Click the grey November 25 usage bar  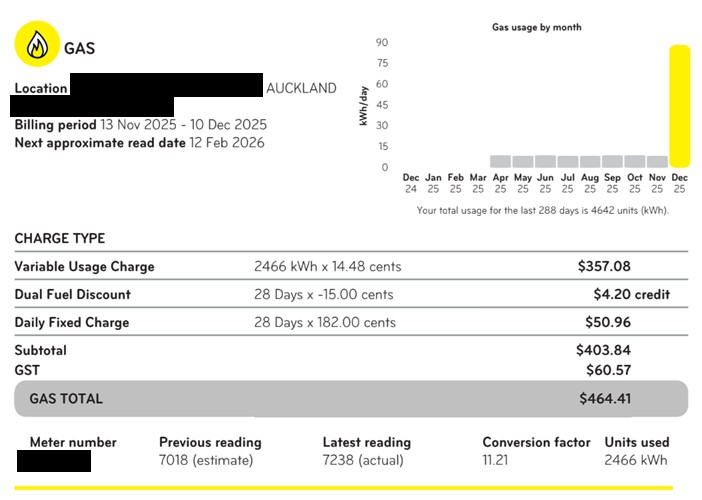[657, 161]
